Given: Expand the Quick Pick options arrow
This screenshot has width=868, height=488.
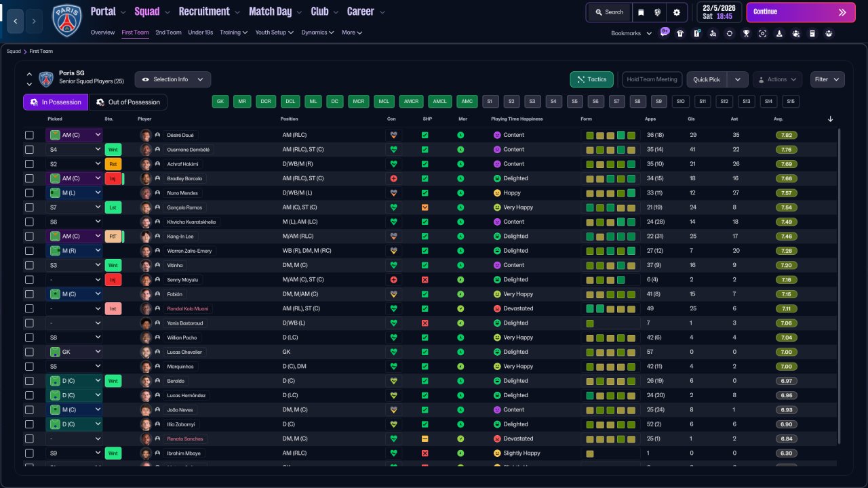Looking at the screenshot, I should pos(738,79).
